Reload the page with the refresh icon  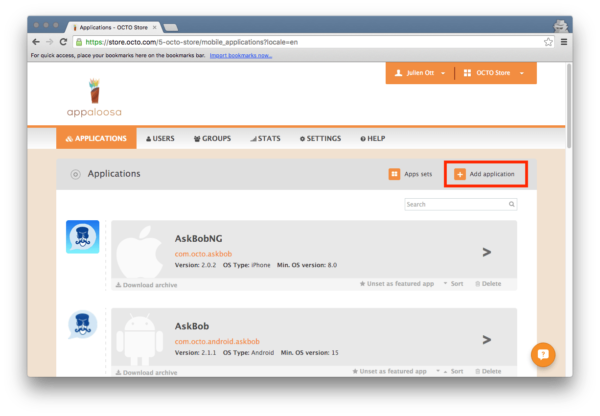pos(63,42)
